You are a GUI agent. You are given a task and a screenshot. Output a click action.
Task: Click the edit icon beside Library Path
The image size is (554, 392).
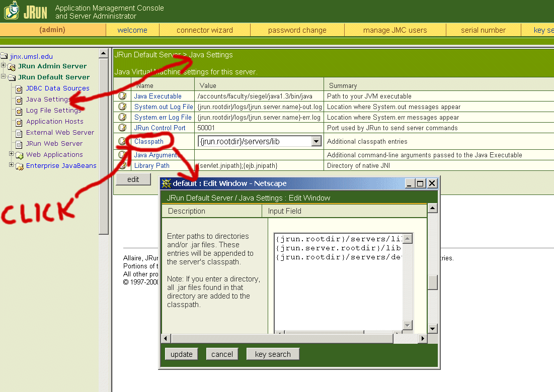pyautogui.click(x=122, y=165)
